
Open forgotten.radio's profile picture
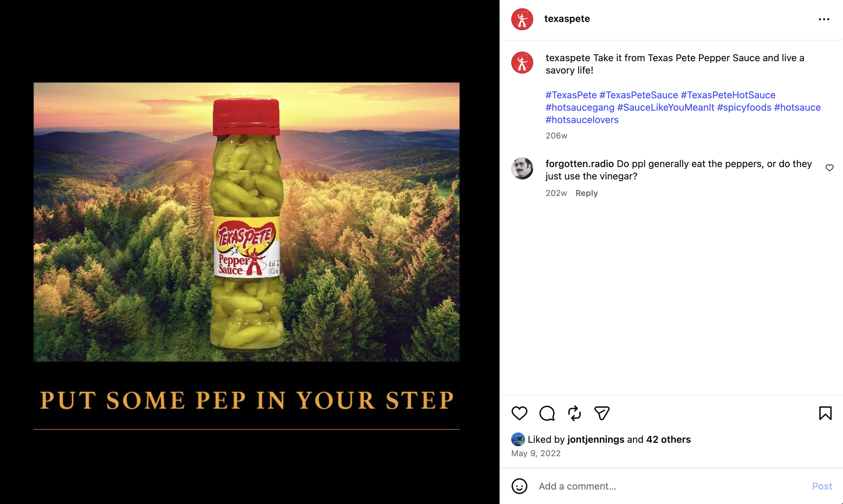coord(522,168)
